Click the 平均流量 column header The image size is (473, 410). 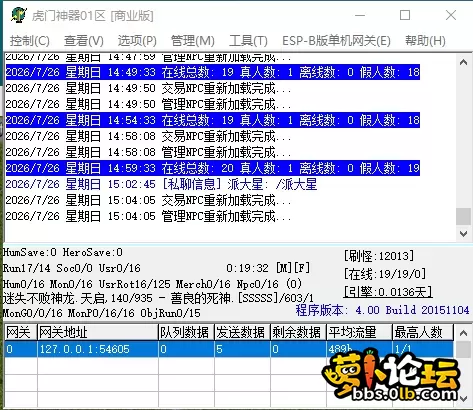[359, 332]
